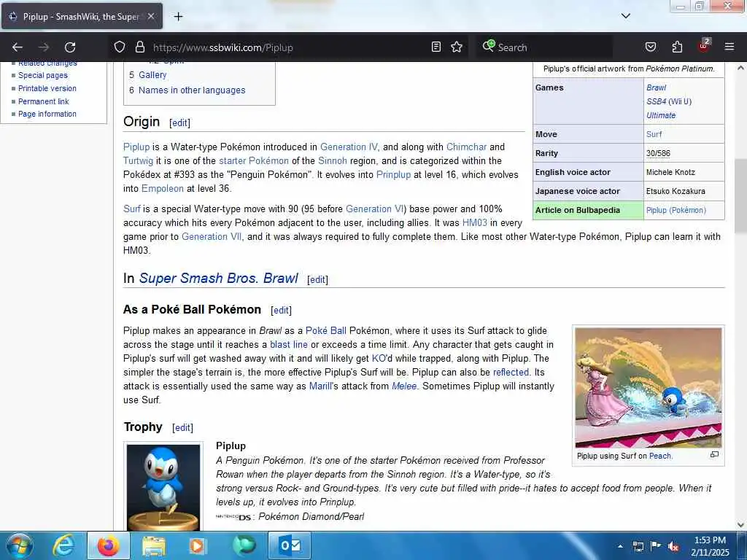
Task: Open SSB4 link in infobox
Action: point(656,101)
